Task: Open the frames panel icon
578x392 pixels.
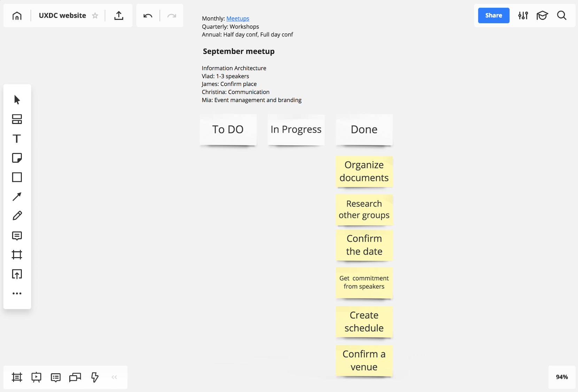Action: click(17, 377)
